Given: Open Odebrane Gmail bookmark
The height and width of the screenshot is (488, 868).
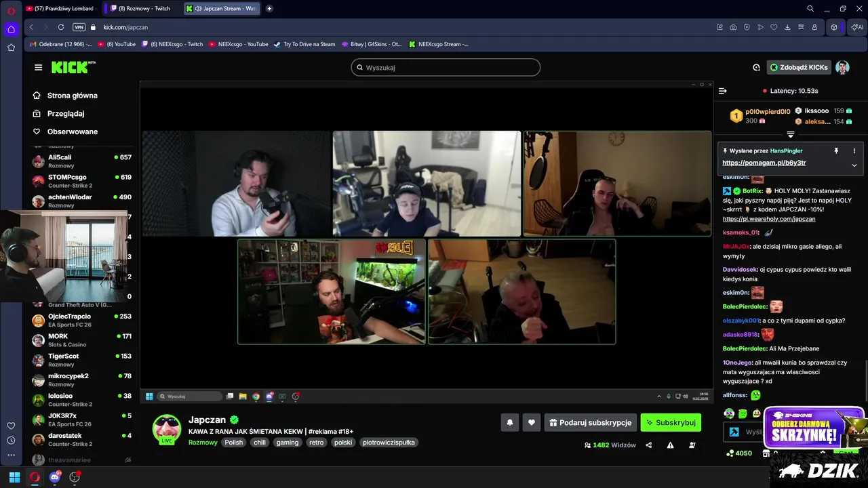Looking at the screenshot, I should click(60, 44).
